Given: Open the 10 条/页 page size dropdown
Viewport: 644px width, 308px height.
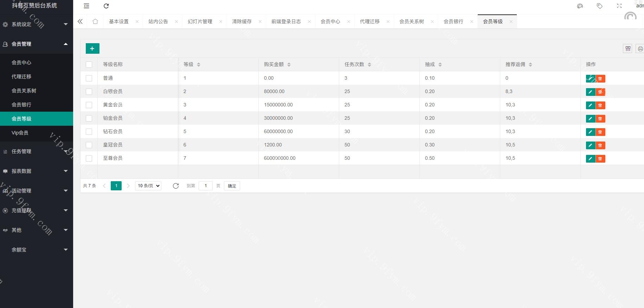Looking at the screenshot, I should [148, 186].
